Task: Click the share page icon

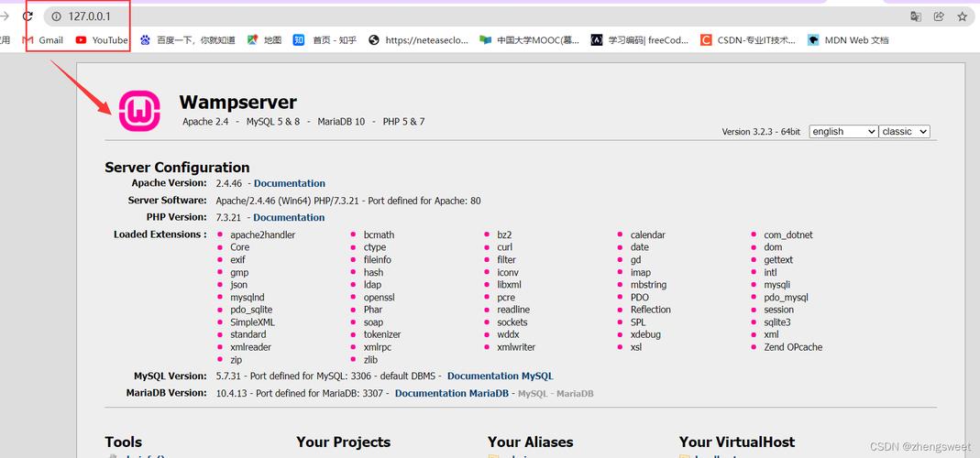Action: pos(939,16)
